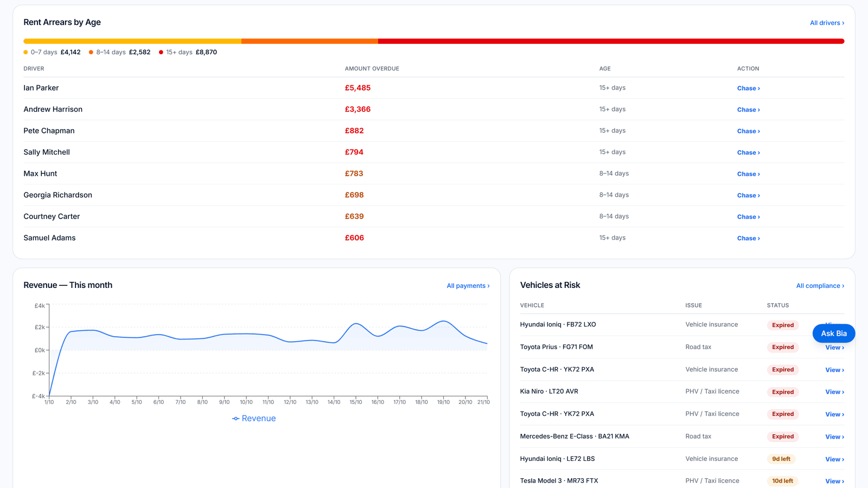This screenshot has width=868, height=488.
Task: Click the 9d left status badge
Action: coord(781,459)
